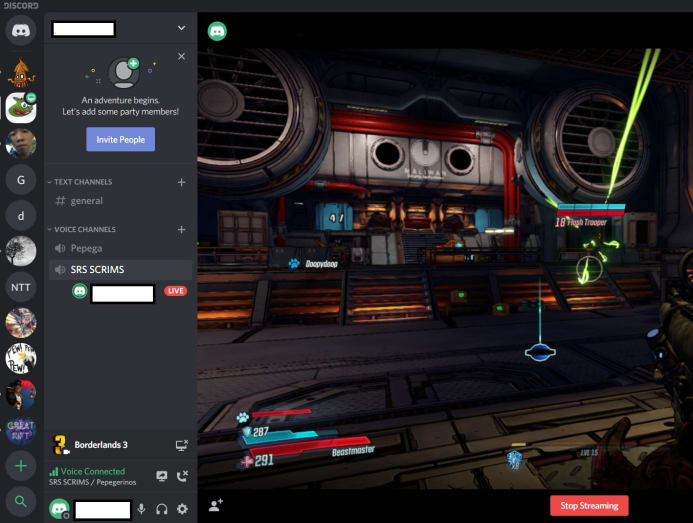This screenshot has height=523, width=693.
Task: Click streamer avatar above video
Action: (x=217, y=31)
